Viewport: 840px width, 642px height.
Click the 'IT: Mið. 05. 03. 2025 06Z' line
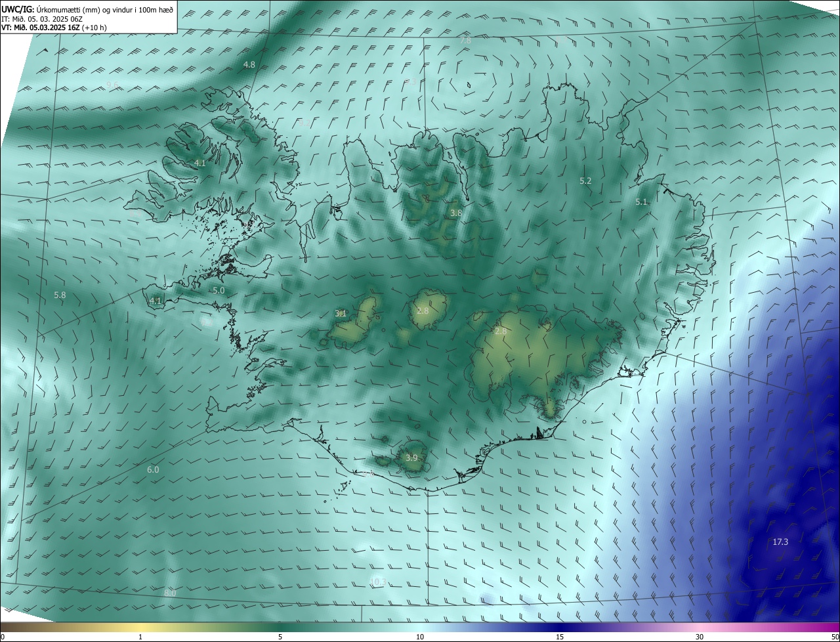[42, 18]
